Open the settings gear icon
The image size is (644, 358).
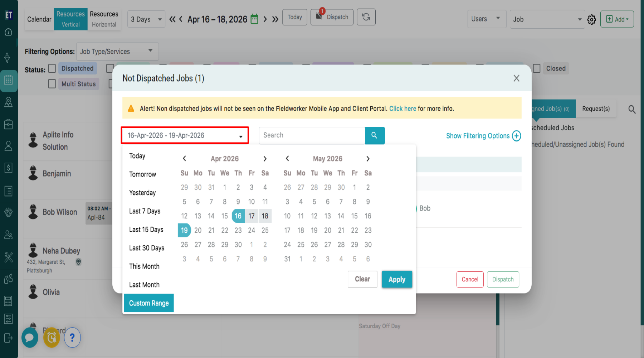click(x=592, y=20)
